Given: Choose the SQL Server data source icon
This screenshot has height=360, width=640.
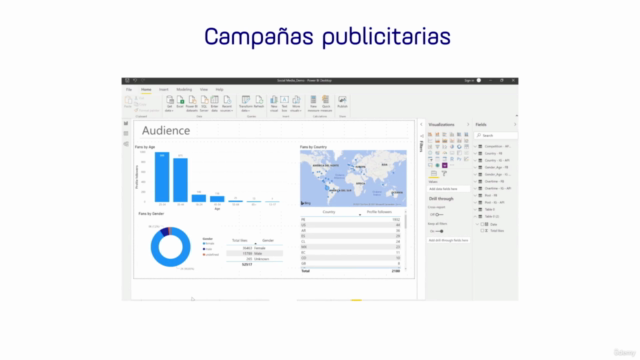Looking at the screenshot, I should [x=204, y=104].
